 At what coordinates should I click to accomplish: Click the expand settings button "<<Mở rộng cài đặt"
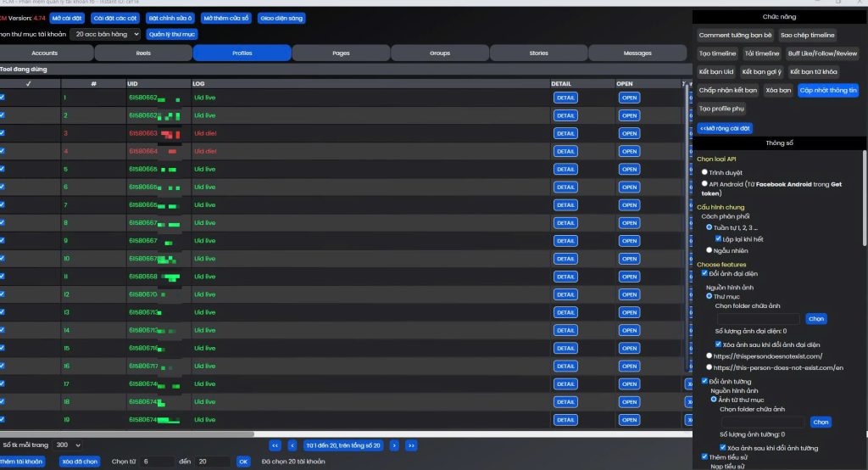[724, 128]
